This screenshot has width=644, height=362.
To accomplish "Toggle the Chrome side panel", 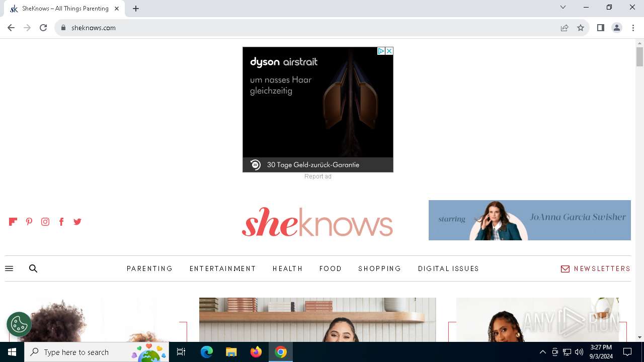I will click(x=600, y=28).
